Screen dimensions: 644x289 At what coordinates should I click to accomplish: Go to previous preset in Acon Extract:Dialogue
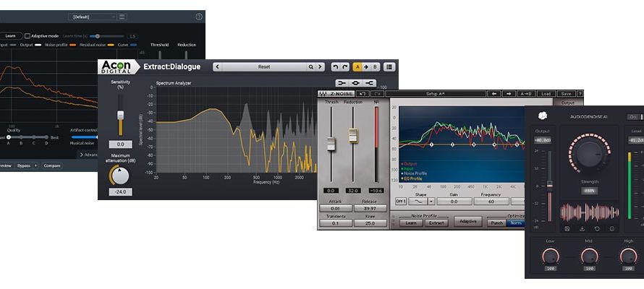coord(217,66)
